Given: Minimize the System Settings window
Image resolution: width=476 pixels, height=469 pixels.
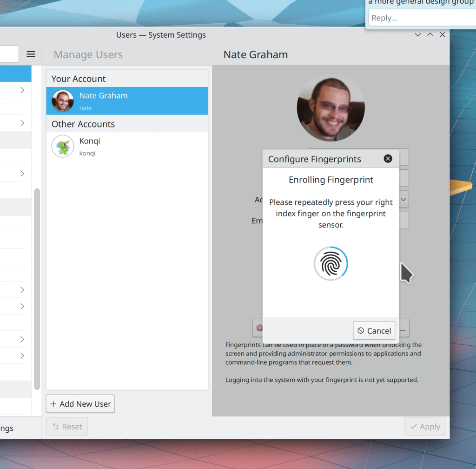Looking at the screenshot, I should coord(417,35).
